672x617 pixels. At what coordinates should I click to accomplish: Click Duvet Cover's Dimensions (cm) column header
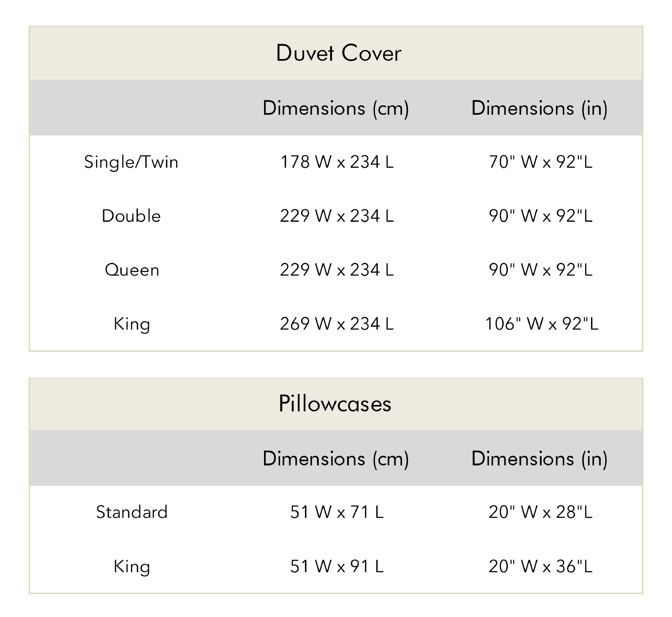point(336,108)
